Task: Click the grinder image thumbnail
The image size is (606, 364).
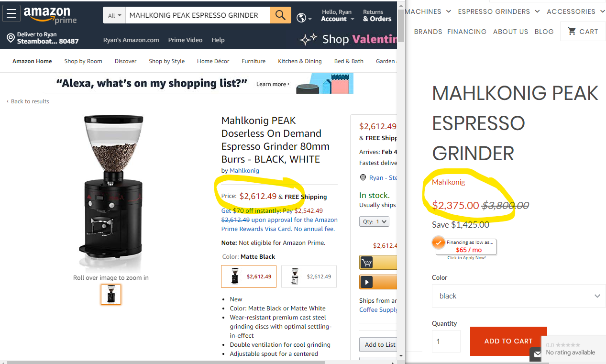Action: [x=111, y=295]
